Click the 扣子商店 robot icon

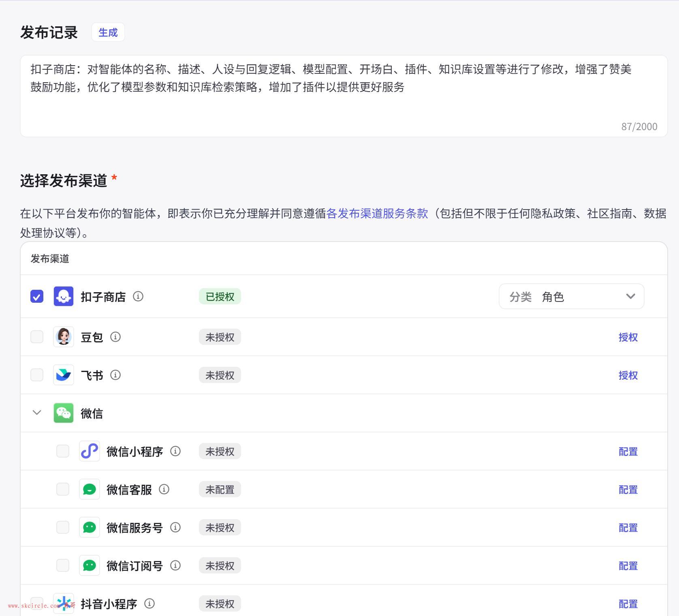[64, 296]
